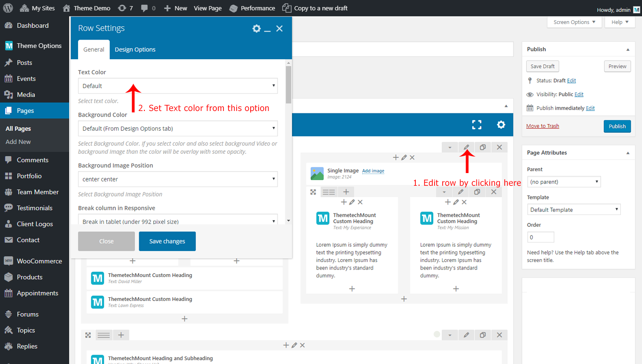Viewport: 642px width, 364px height.
Task: Click the fullscreen icon in blue bar
Action: coord(476,125)
